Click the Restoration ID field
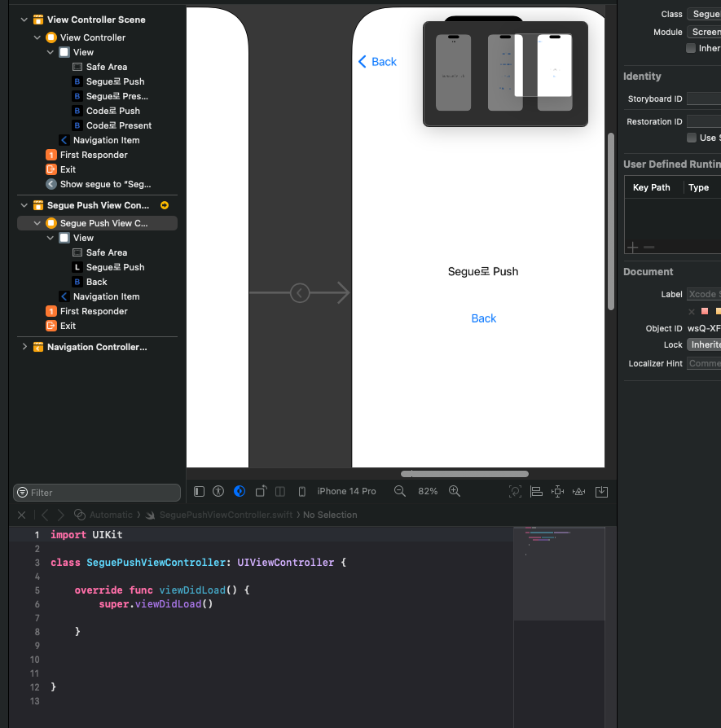The height and width of the screenshot is (728, 721). pyautogui.click(x=704, y=121)
